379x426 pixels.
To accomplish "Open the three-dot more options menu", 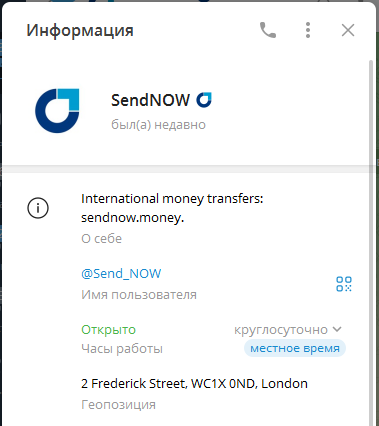I will pos(308,30).
